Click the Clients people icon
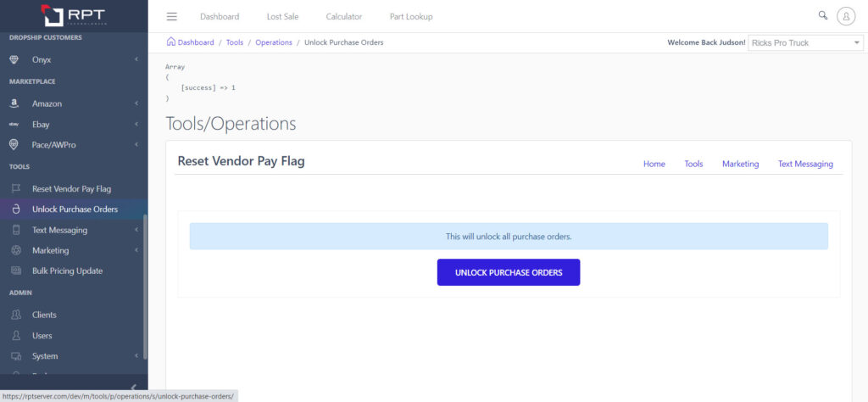 pyautogui.click(x=16, y=315)
